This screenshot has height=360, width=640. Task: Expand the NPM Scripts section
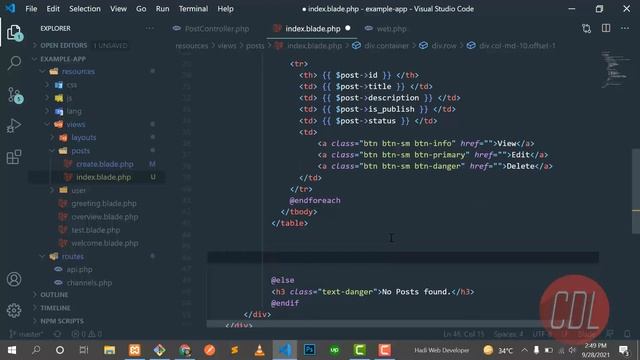click(x=62, y=321)
